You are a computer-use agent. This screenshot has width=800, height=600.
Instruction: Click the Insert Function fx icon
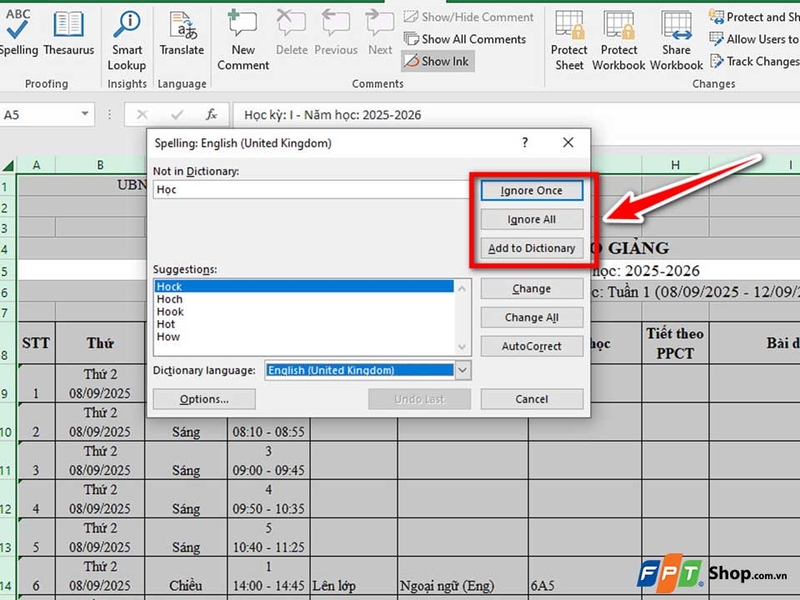(x=211, y=115)
